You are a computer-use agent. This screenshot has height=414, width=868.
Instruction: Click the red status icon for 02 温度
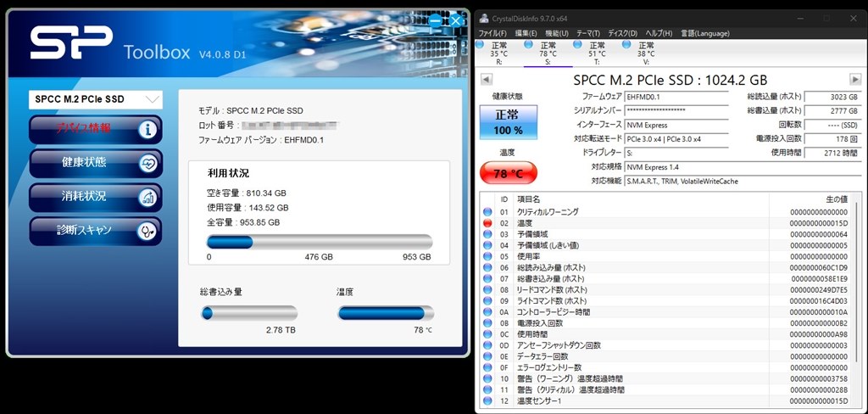tap(487, 223)
